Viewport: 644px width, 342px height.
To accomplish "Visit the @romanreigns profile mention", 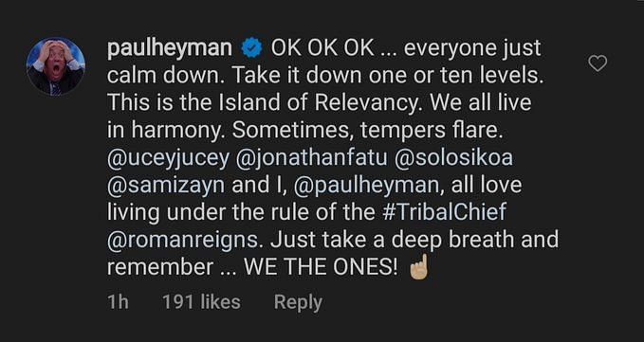I will (x=184, y=242).
